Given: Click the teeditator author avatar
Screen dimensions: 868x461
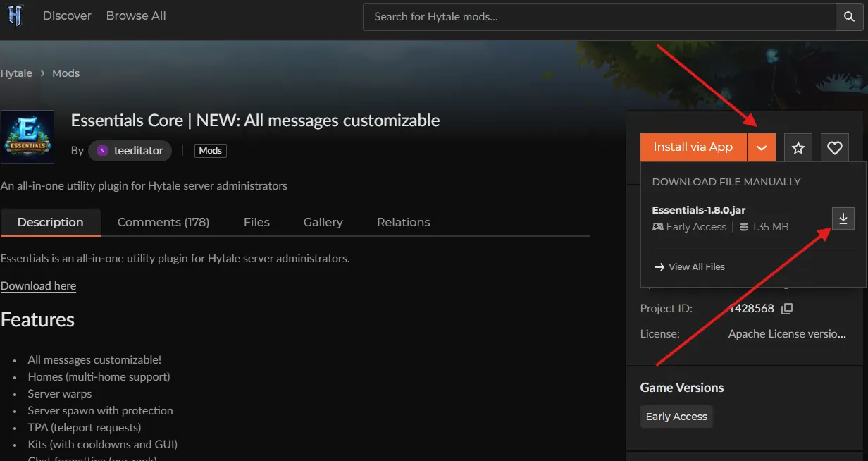Looking at the screenshot, I should (103, 150).
